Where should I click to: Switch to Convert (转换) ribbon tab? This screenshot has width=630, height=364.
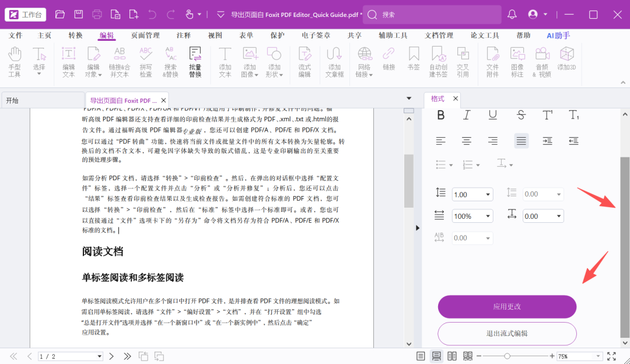pos(75,36)
